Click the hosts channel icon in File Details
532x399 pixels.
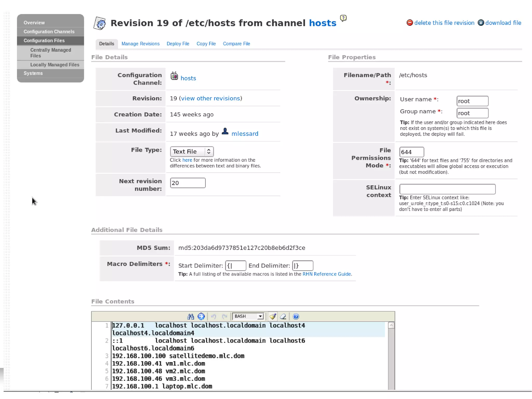point(174,76)
